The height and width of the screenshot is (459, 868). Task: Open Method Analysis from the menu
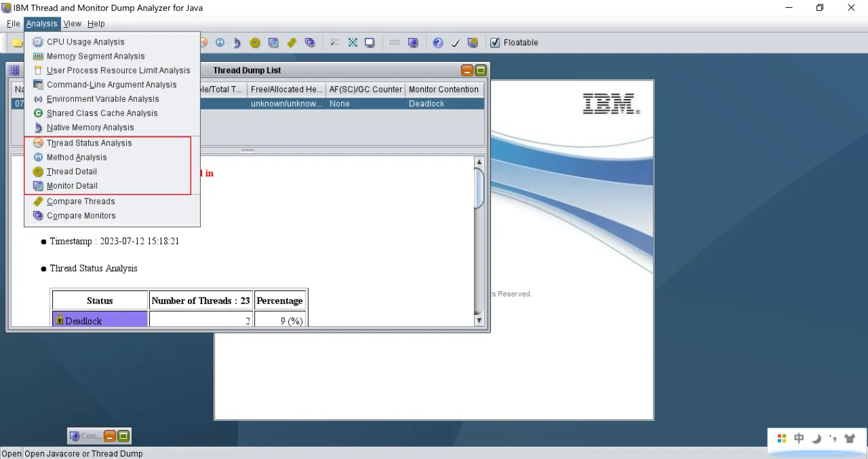click(x=112, y=157)
